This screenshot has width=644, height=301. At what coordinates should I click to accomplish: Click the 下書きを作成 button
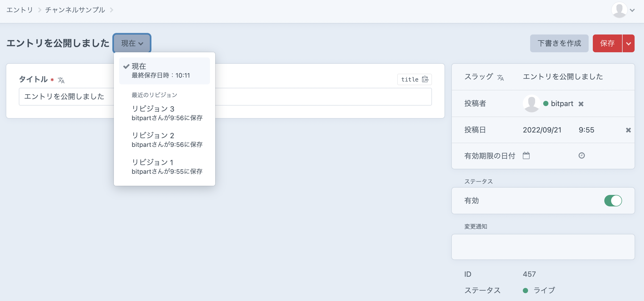coord(559,43)
